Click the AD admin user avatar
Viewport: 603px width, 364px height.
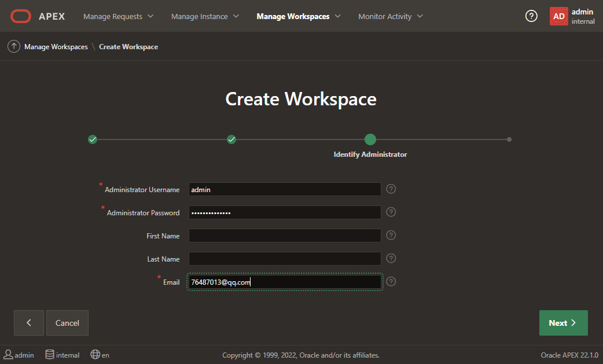tap(558, 16)
